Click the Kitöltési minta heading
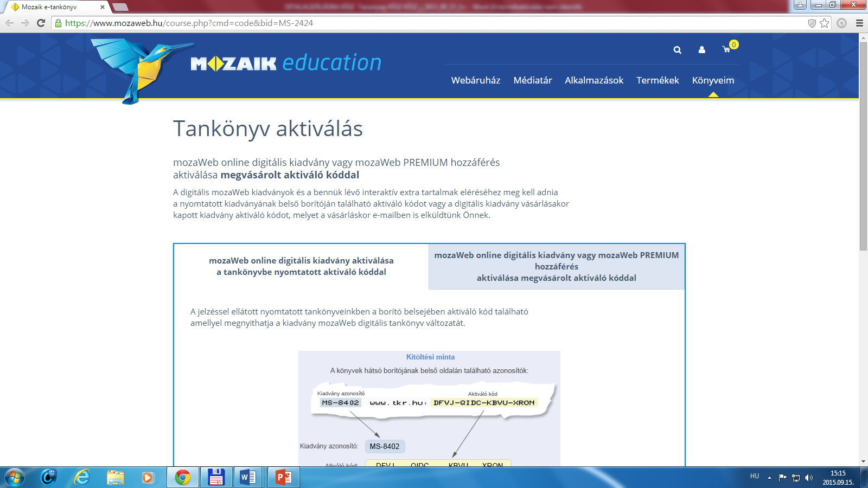The height and width of the screenshot is (488, 868). [x=430, y=357]
